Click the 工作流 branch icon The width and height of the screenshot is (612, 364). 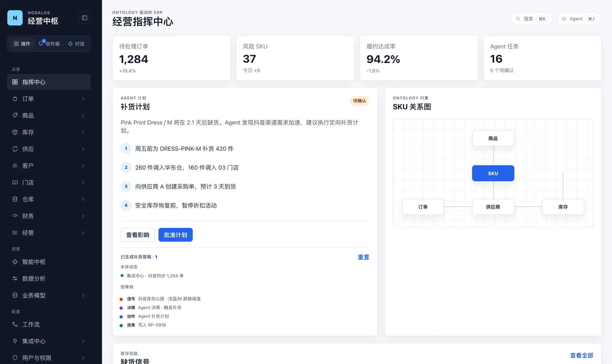pyautogui.click(x=15, y=324)
